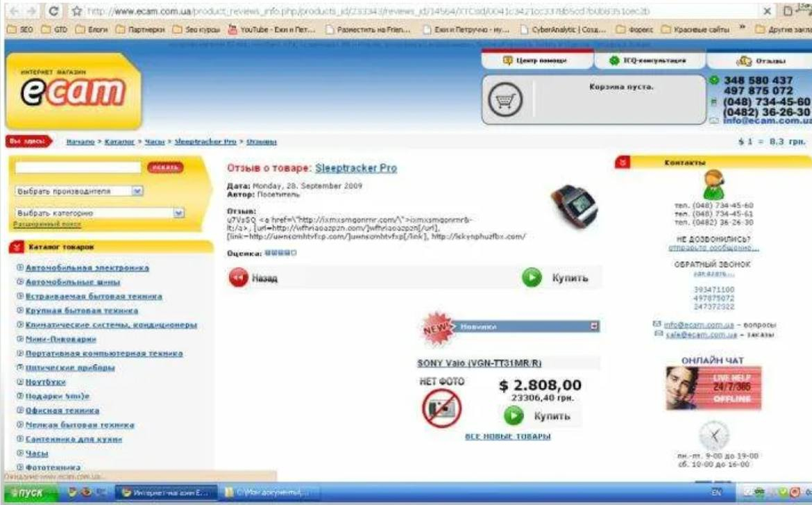
Task: Open the YouTube bookmark in the bookmarks bar
Action: 272,30
